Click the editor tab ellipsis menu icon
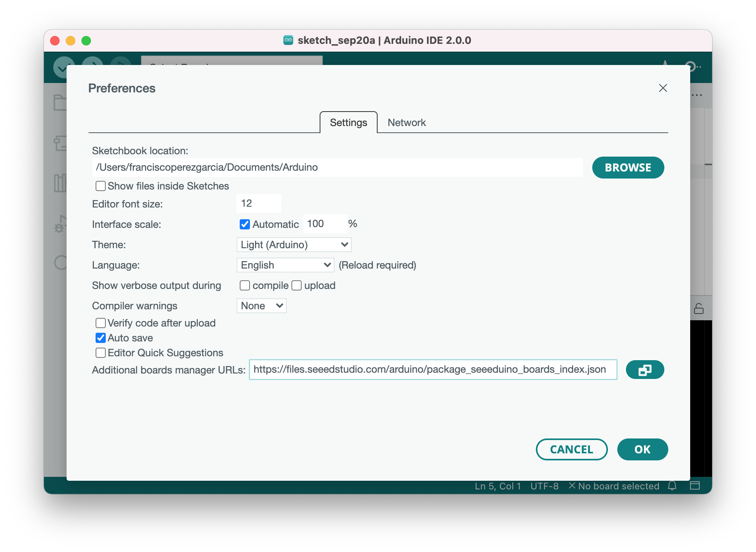The height and width of the screenshot is (552, 756). click(x=697, y=95)
